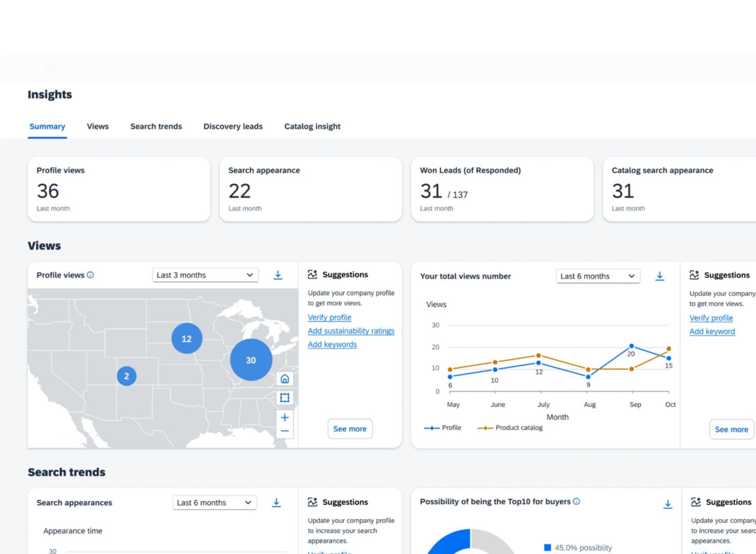The image size is (756, 554).
Task: Expand Last 6 months total views dropdown
Action: (598, 276)
